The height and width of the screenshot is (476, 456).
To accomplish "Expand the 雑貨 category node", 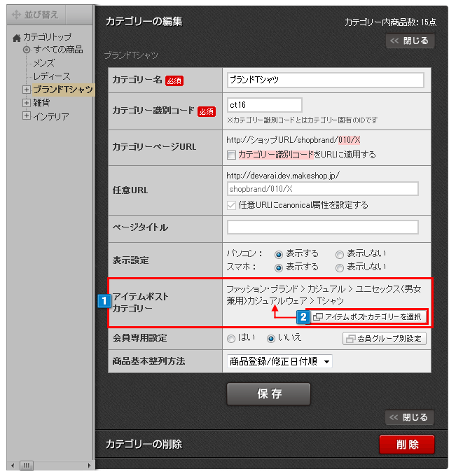I will [27, 103].
